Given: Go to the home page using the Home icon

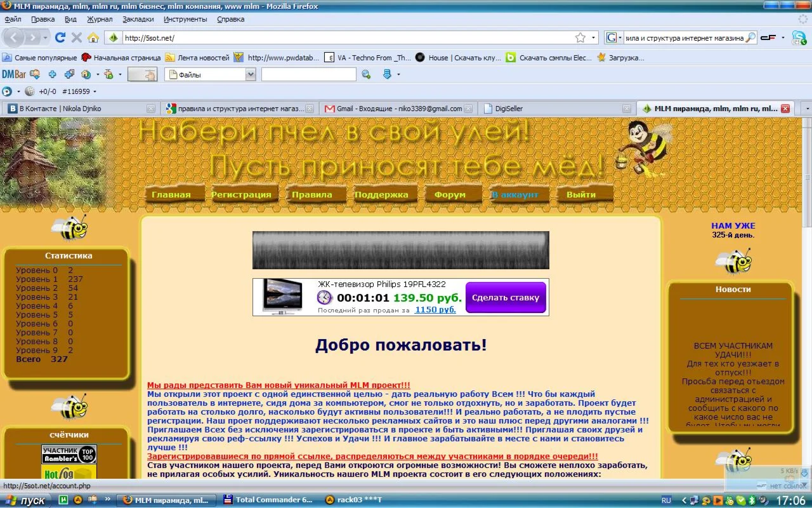Looking at the screenshot, I should click(93, 38).
